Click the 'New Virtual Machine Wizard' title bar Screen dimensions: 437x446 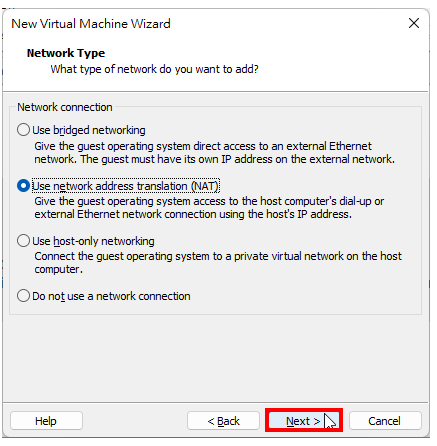[x=91, y=24]
